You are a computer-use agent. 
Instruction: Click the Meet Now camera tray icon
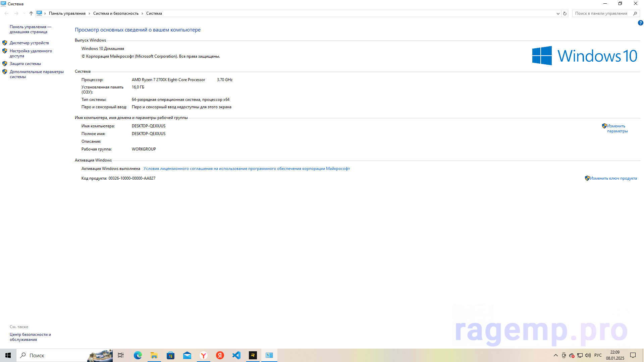click(564, 355)
